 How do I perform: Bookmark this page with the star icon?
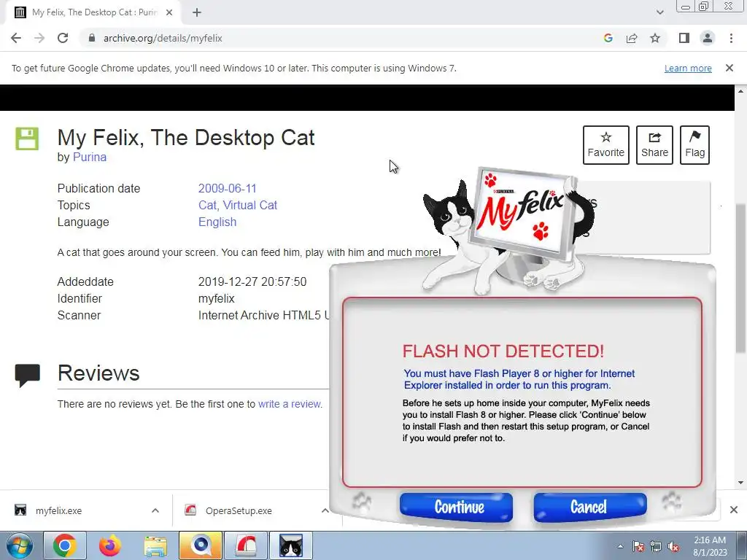pyautogui.click(x=655, y=38)
